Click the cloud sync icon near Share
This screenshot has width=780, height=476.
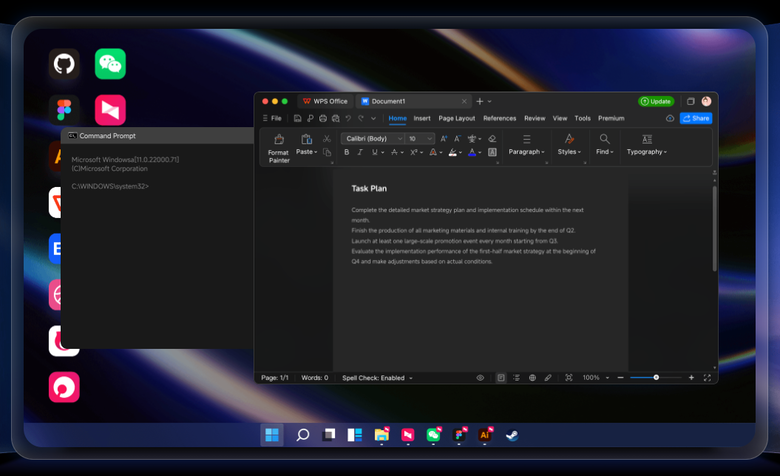pos(670,118)
